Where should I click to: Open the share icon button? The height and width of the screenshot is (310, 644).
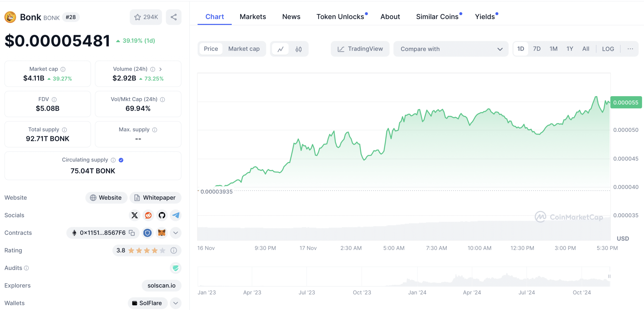pyautogui.click(x=174, y=17)
